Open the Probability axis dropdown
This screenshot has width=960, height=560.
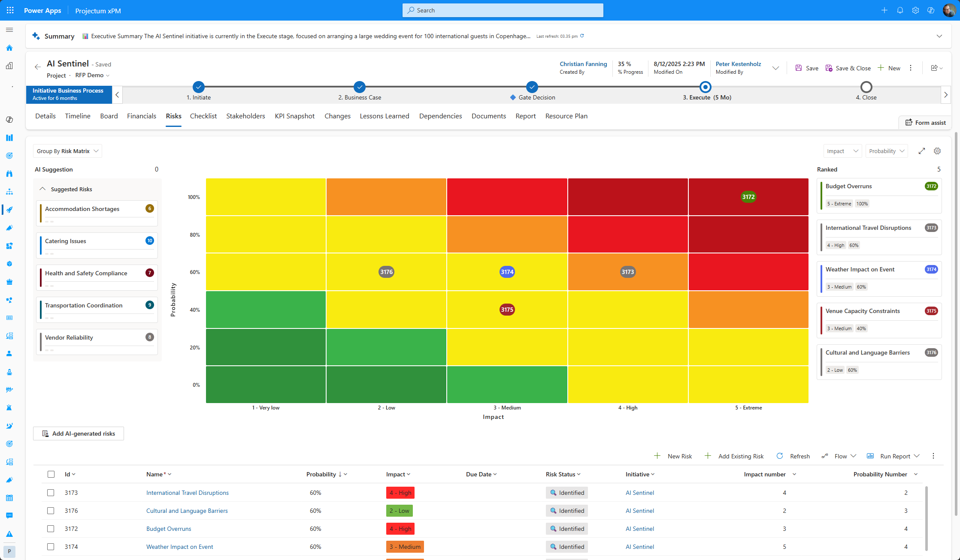[x=887, y=151]
